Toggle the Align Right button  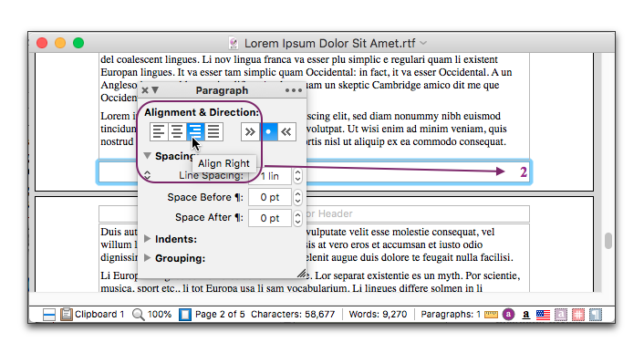click(x=195, y=131)
